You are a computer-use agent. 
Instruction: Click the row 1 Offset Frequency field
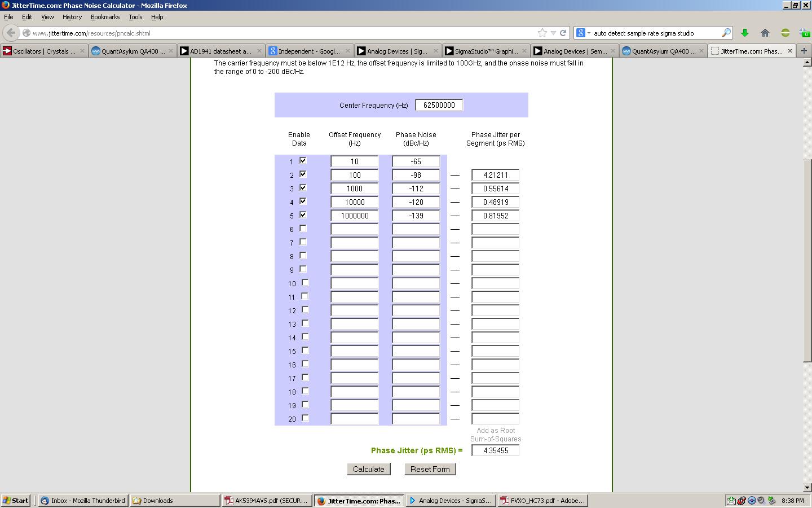point(355,161)
